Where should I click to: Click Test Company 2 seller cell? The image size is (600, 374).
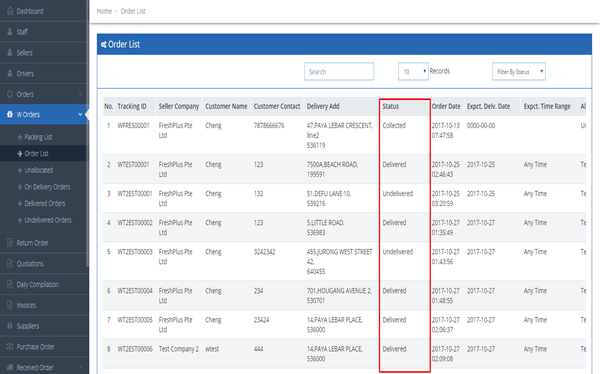click(179, 349)
